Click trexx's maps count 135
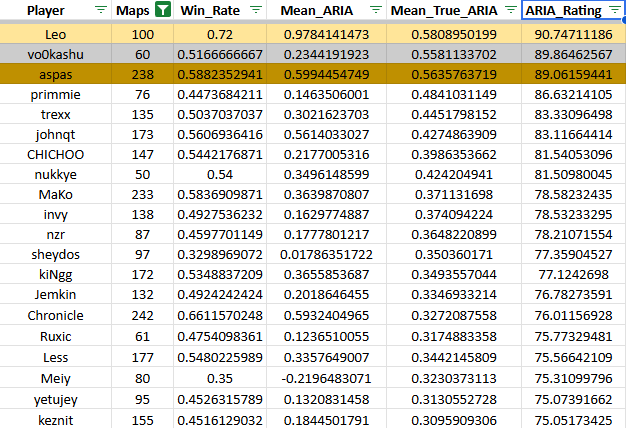Screen dimensions: 626x428 [x=143, y=114]
